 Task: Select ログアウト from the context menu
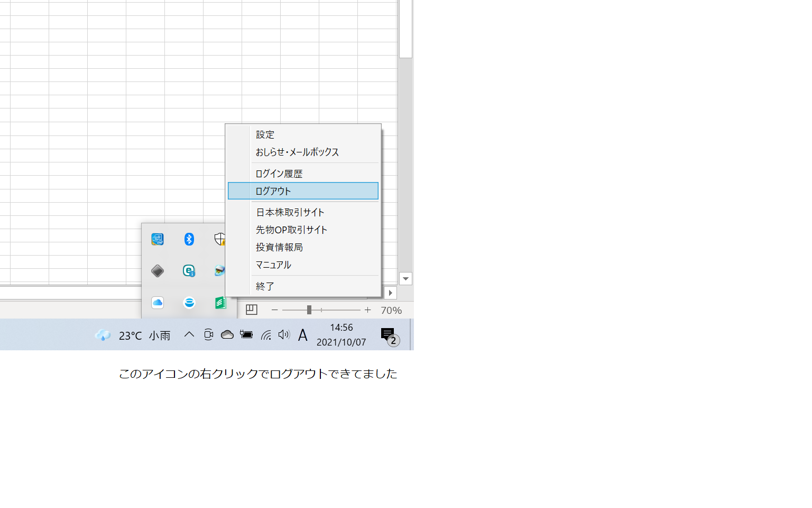pos(303,191)
